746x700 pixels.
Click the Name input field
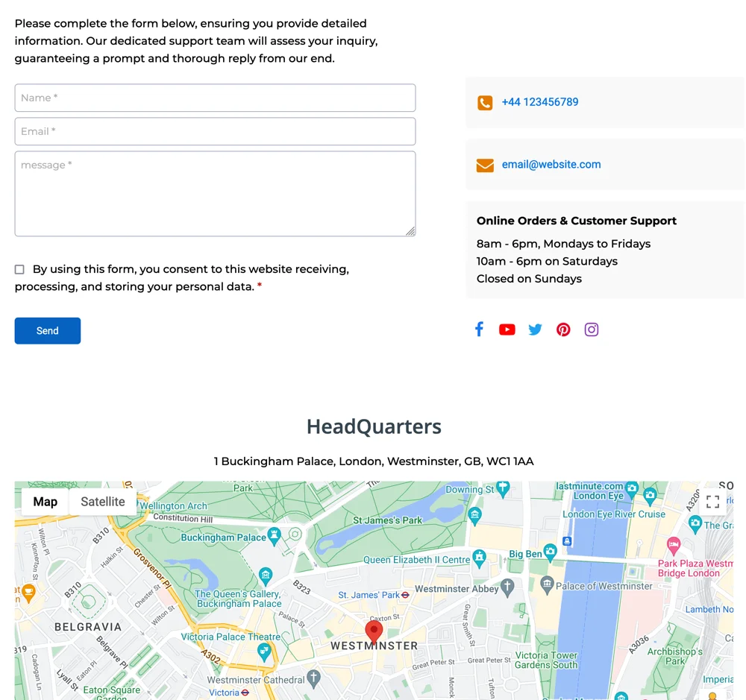tap(215, 98)
